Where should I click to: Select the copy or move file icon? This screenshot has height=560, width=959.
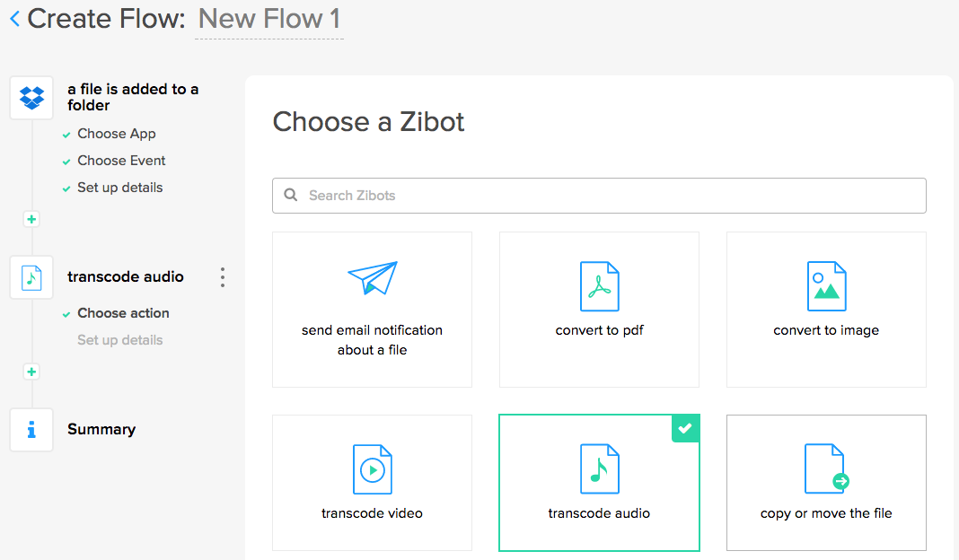[826, 468]
